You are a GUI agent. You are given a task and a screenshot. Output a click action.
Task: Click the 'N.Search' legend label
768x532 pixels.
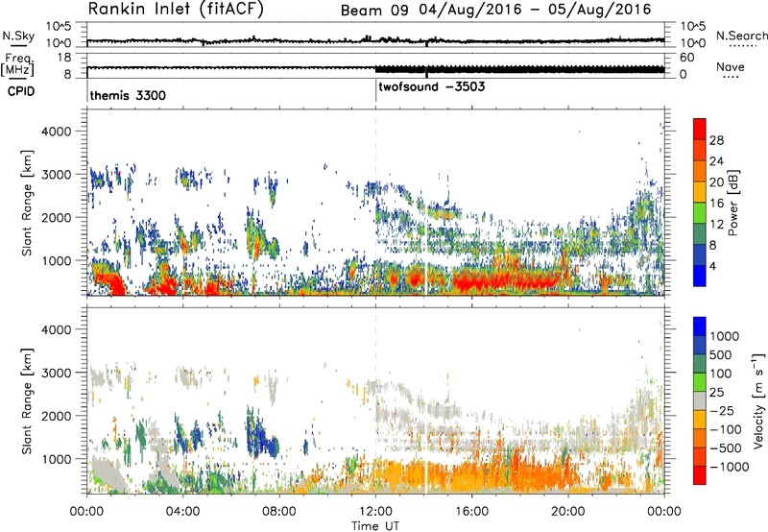point(741,36)
